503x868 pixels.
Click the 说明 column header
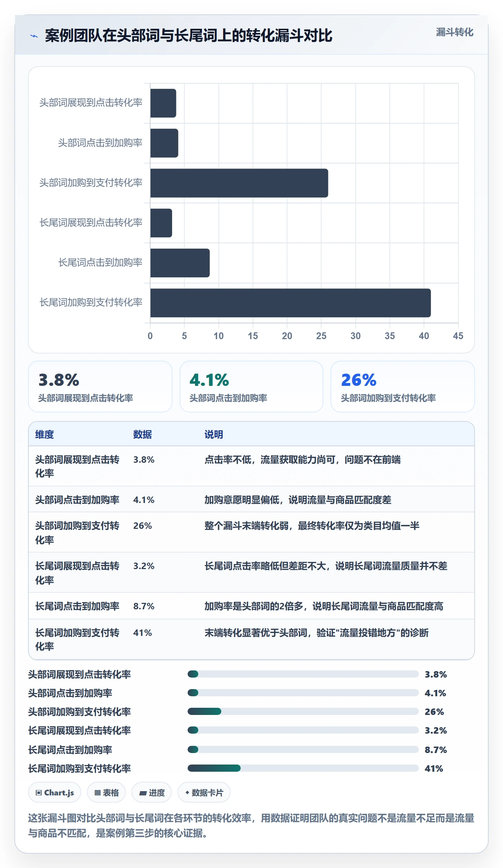coord(214,434)
